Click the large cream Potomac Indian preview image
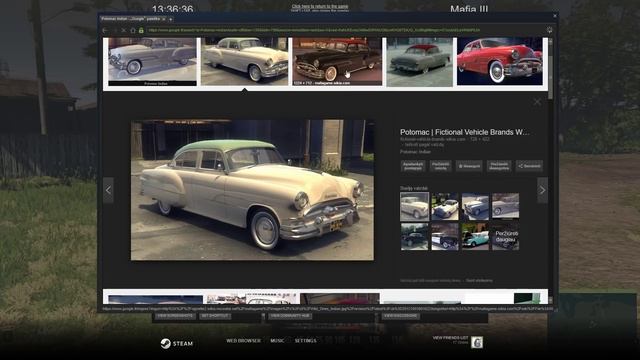The width and height of the screenshot is (640, 360). 252,190
